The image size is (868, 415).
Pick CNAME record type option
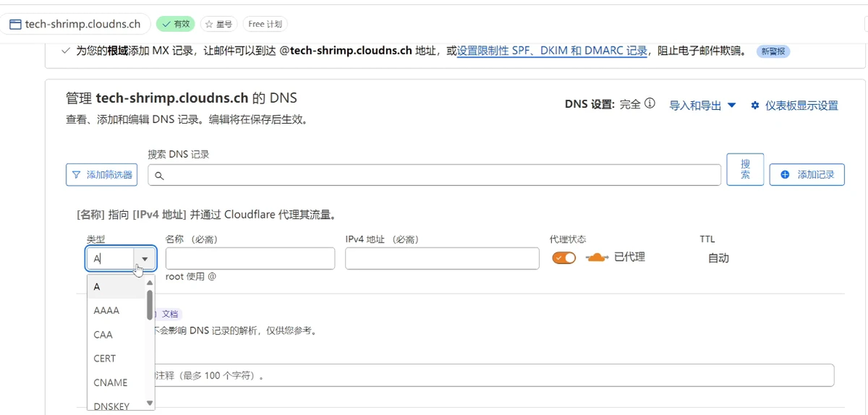(x=117, y=382)
